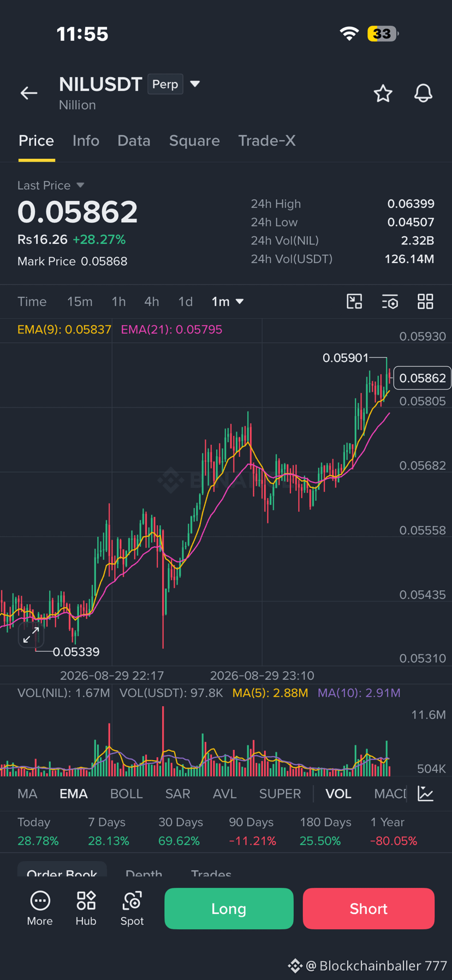The image size is (452, 980).
Task: Tap the current price tag 0.05862 on axis
Action: 423,378
